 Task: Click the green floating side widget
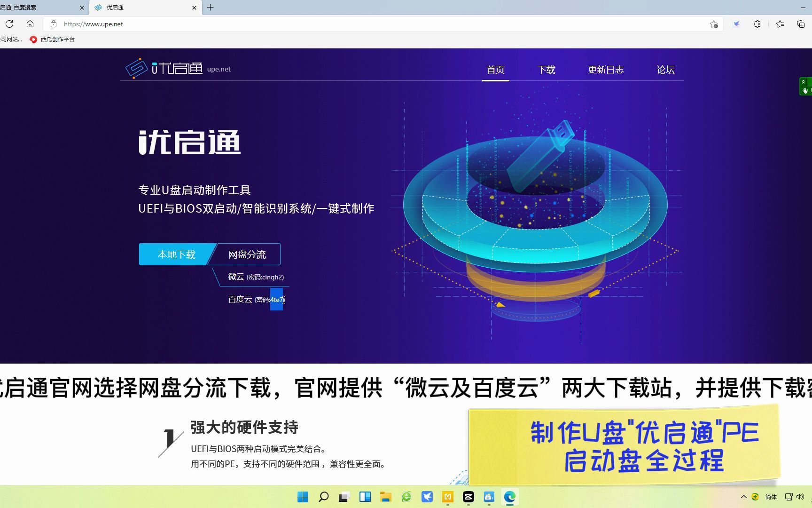point(805,86)
